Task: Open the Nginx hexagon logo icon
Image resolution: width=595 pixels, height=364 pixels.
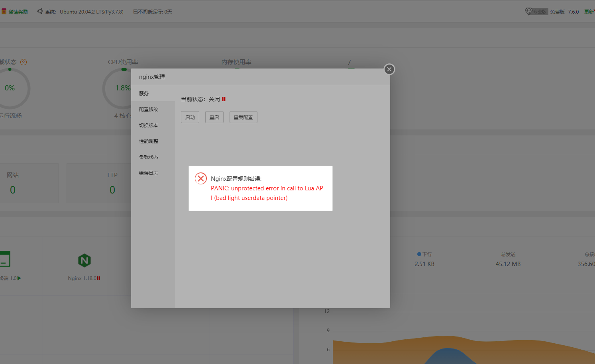Action: click(84, 260)
